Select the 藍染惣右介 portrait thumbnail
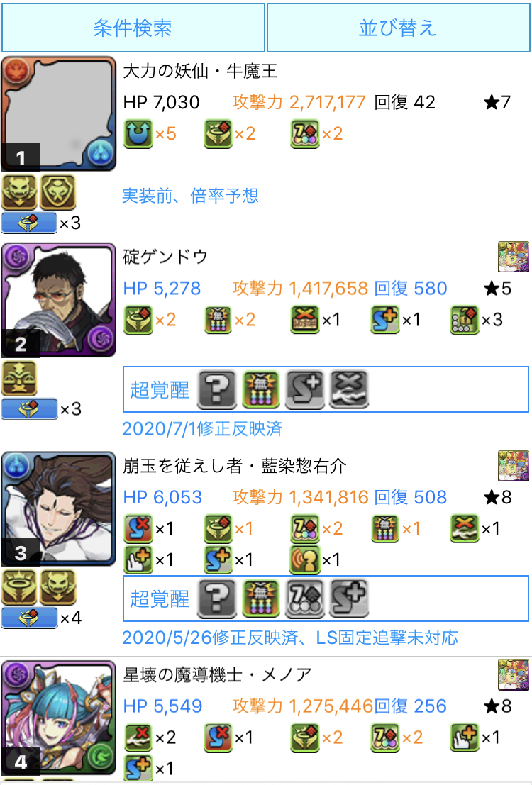The image size is (532, 785). [59, 508]
